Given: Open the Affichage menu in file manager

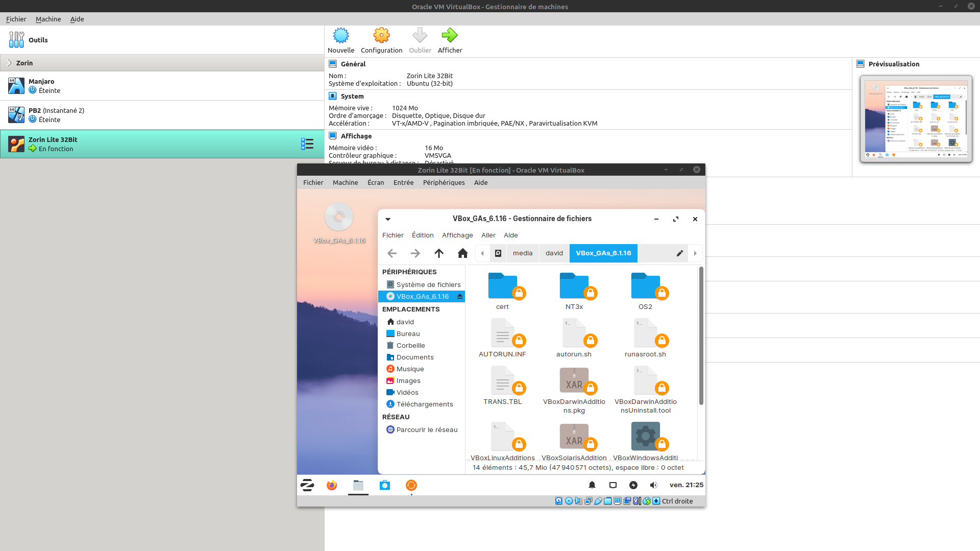Looking at the screenshot, I should click(457, 235).
